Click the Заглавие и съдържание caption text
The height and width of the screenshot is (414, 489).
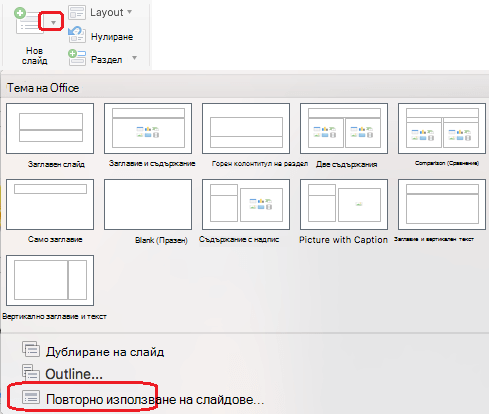[x=152, y=163]
